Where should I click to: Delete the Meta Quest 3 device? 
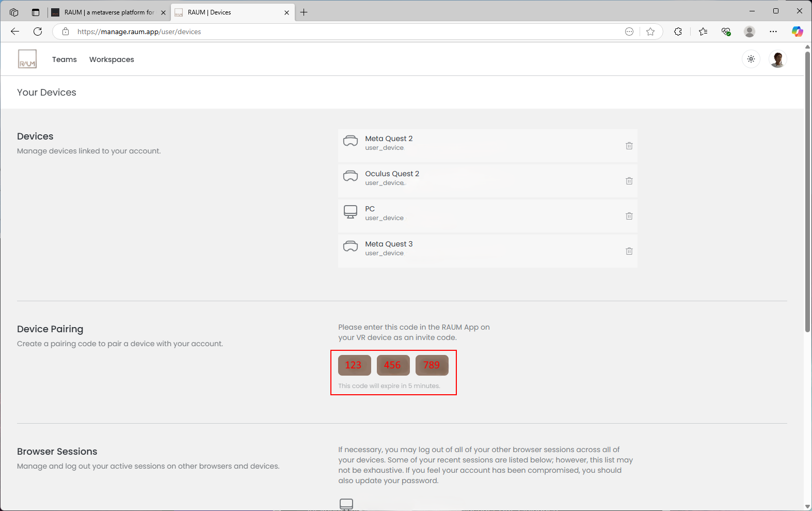pyautogui.click(x=629, y=251)
